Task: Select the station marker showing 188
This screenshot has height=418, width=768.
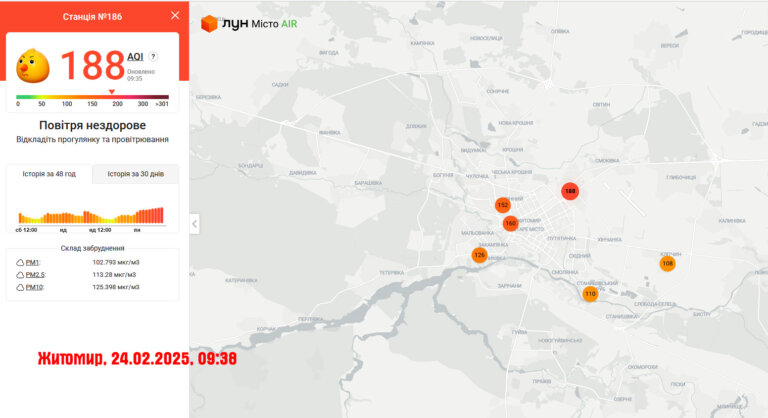Action: (x=570, y=191)
